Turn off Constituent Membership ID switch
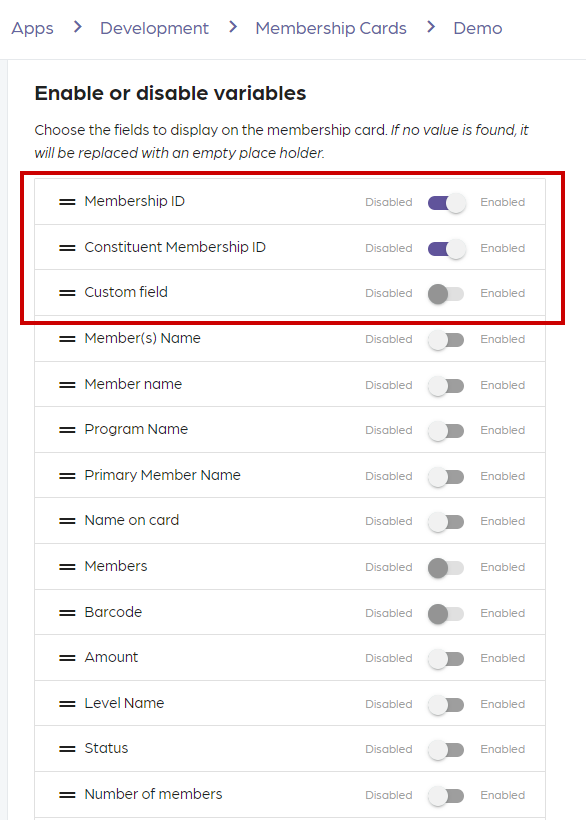Image resolution: width=586 pixels, height=820 pixels. [x=446, y=248]
